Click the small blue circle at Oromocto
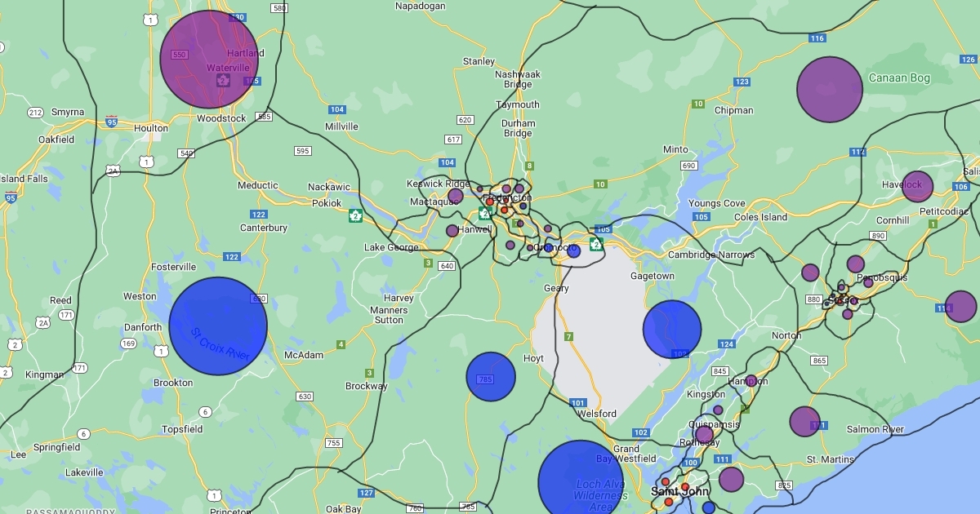The width and height of the screenshot is (980, 514). pyautogui.click(x=574, y=251)
